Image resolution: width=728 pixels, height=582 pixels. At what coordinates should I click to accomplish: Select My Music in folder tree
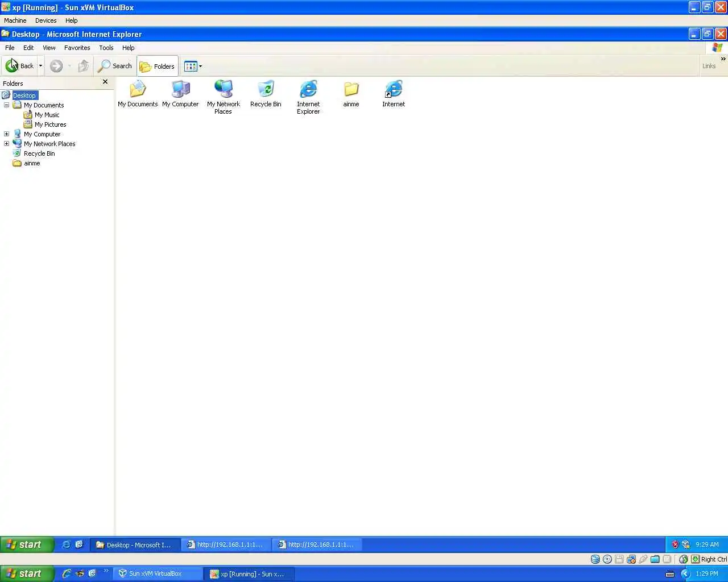[x=47, y=115]
